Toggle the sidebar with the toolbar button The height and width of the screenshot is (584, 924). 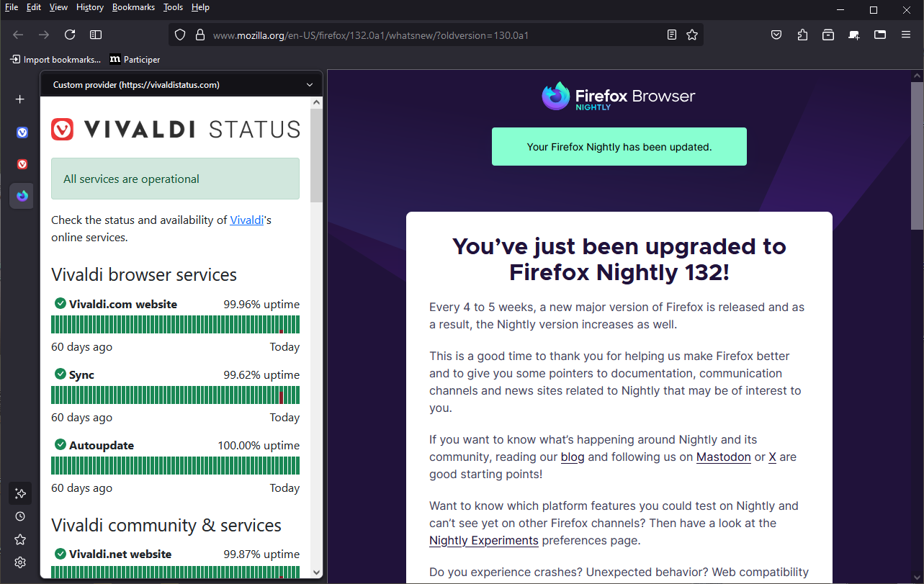click(x=96, y=35)
